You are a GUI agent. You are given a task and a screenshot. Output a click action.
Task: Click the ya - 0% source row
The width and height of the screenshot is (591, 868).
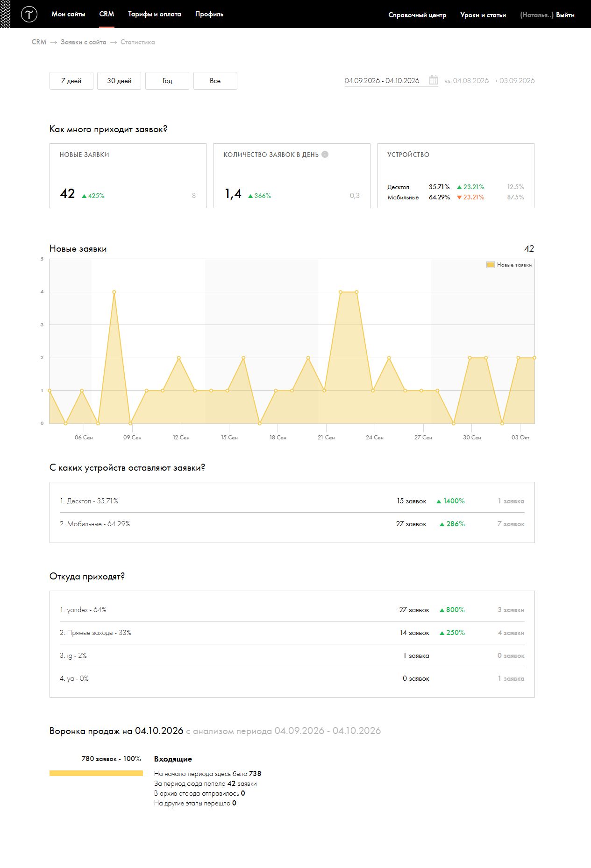[292, 678]
